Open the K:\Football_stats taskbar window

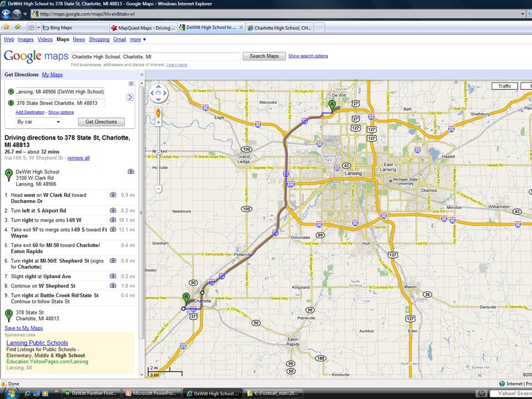click(274, 393)
